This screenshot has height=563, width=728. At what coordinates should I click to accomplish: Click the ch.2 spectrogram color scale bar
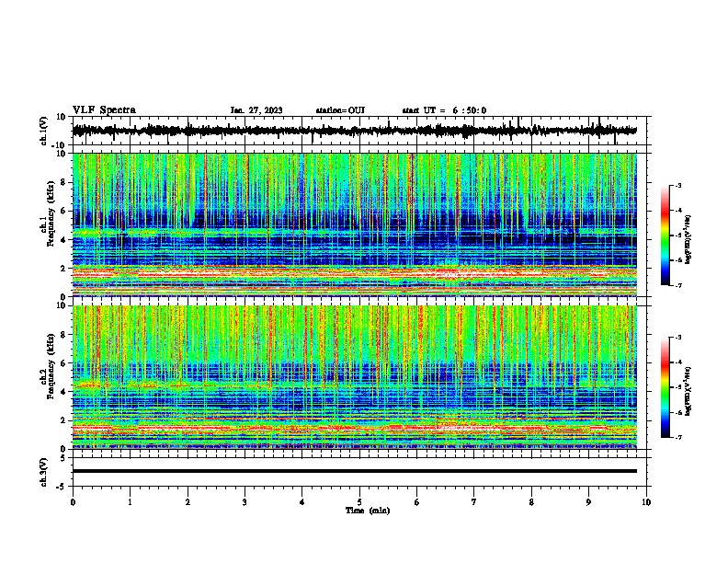click(x=665, y=387)
